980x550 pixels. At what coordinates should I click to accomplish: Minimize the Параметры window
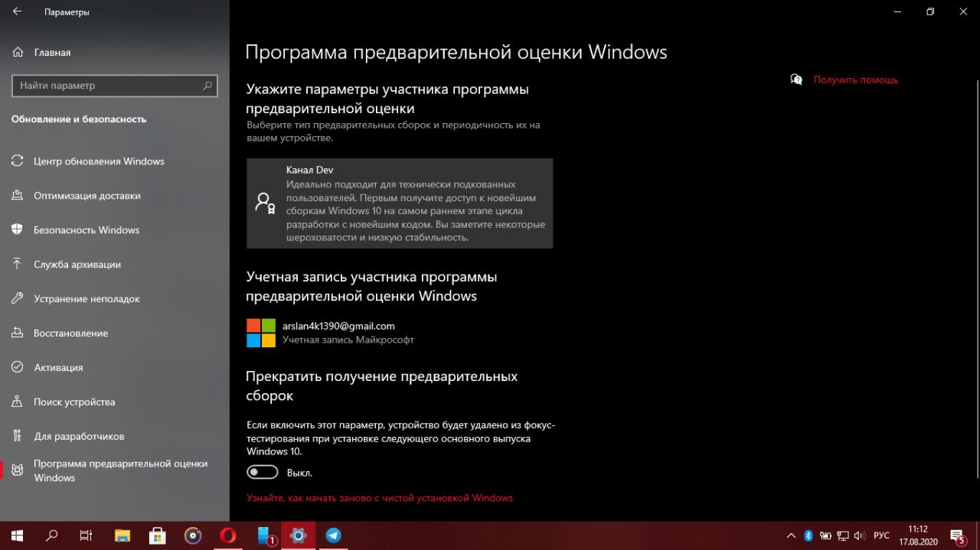(x=897, y=11)
